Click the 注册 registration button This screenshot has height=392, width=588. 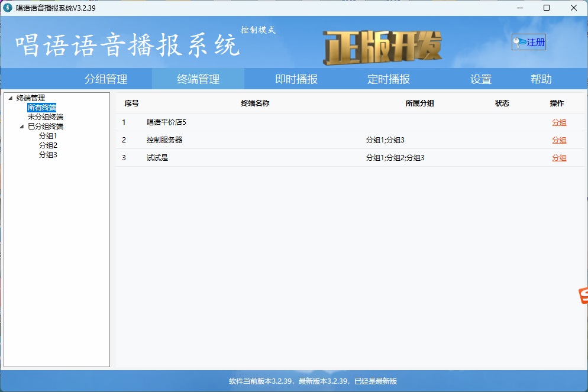[x=530, y=41]
